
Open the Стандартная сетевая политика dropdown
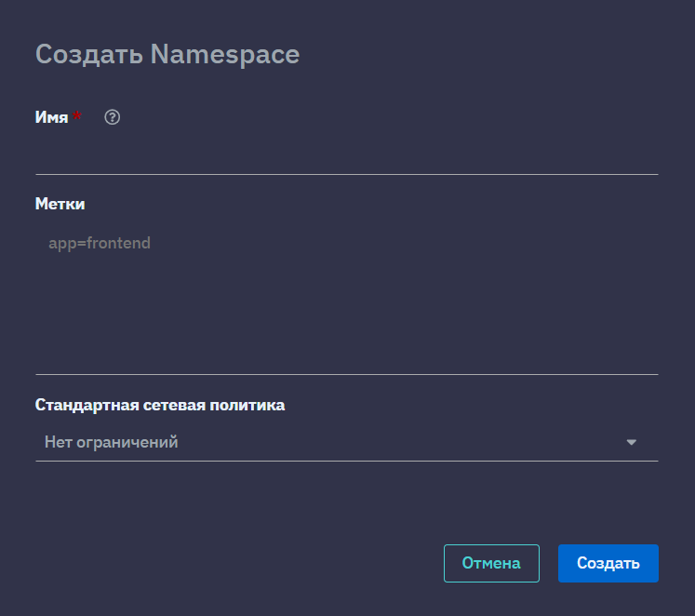click(x=347, y=442)
